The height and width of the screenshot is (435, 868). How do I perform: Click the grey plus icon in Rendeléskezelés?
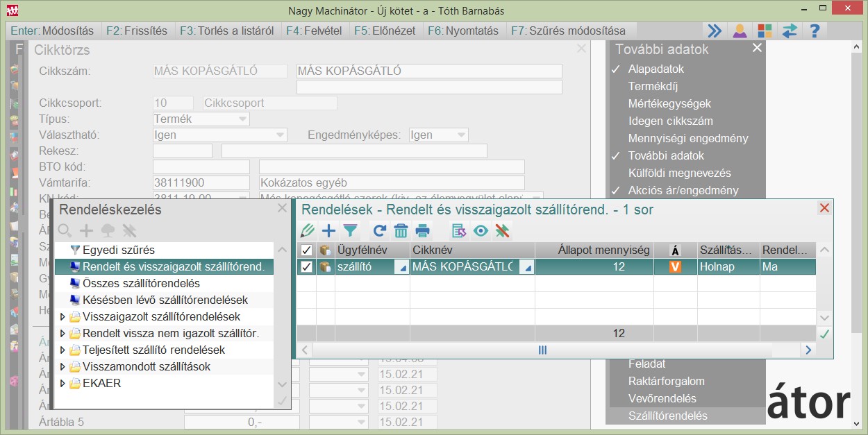pos(87,230)
